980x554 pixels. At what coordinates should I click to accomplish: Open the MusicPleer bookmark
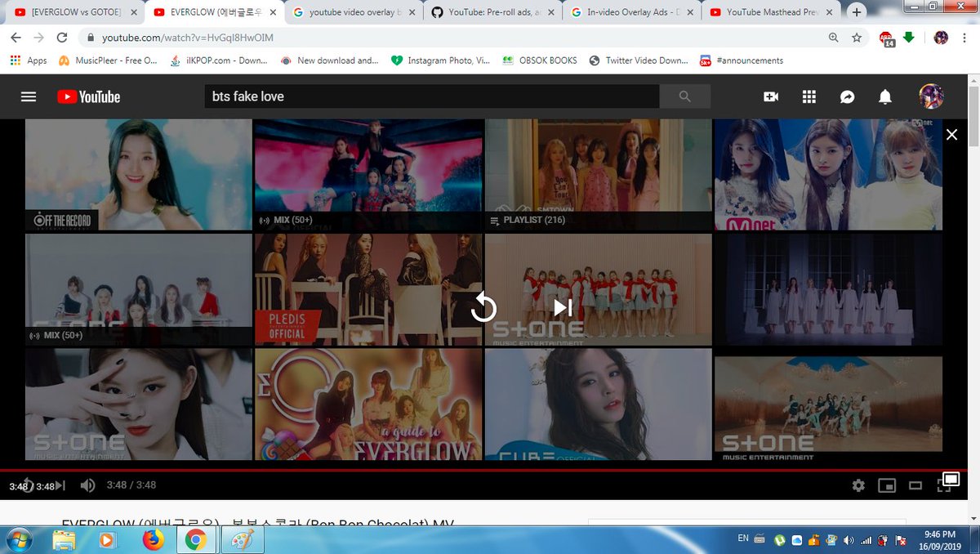point(108,60)
